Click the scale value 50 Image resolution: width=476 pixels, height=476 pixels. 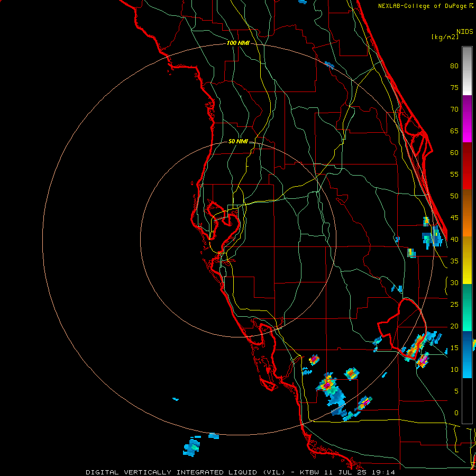(x=454, y=196)
